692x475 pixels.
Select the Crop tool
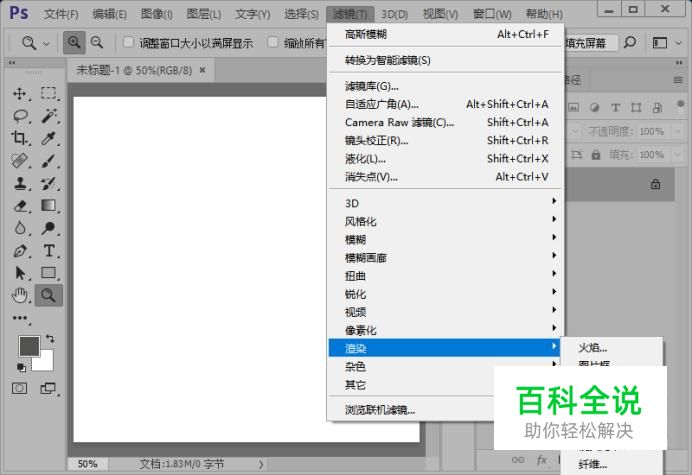coord(20,138)
